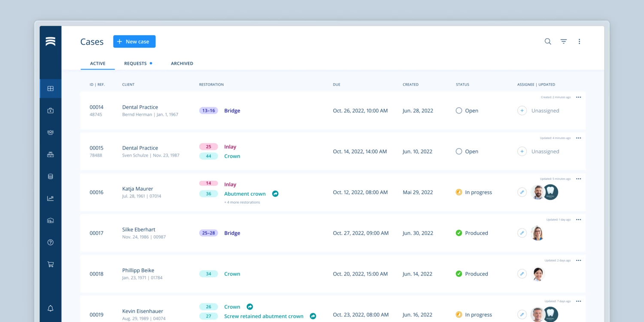Click the edit pencil for case 00017
Screen dimensions: 644x322
click(x=522, y=233)
